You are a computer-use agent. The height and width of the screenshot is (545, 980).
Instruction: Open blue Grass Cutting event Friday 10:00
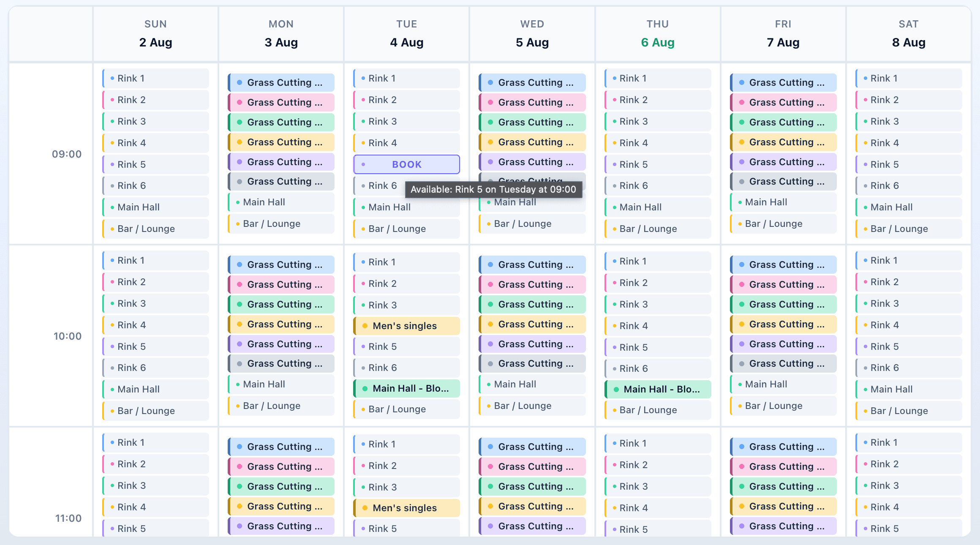tap(783, 264)
